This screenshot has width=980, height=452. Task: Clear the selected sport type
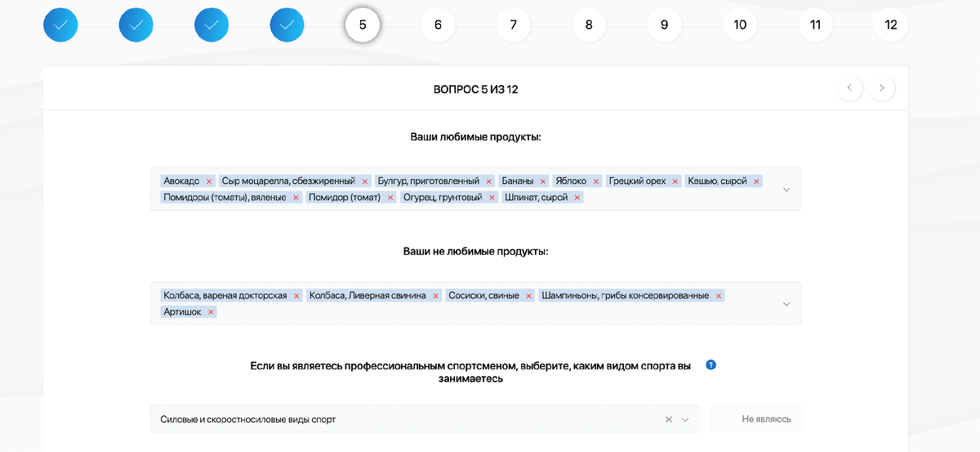click(x=668, y=419)
